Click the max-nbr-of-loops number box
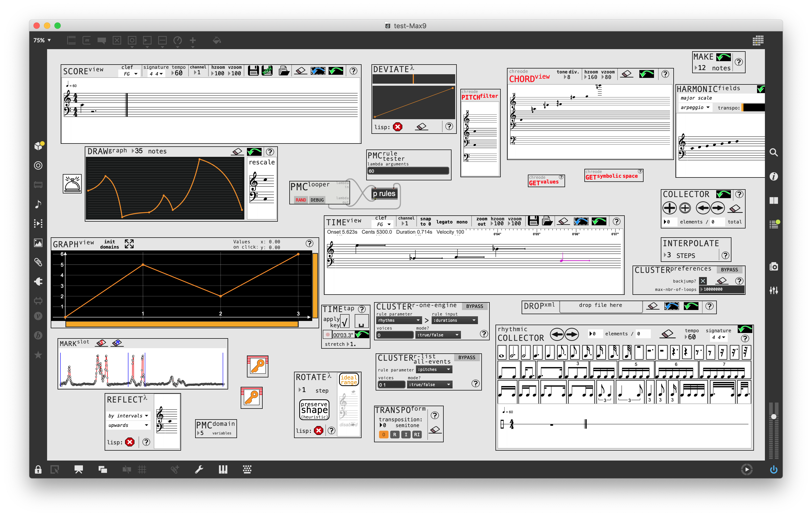 722,289
